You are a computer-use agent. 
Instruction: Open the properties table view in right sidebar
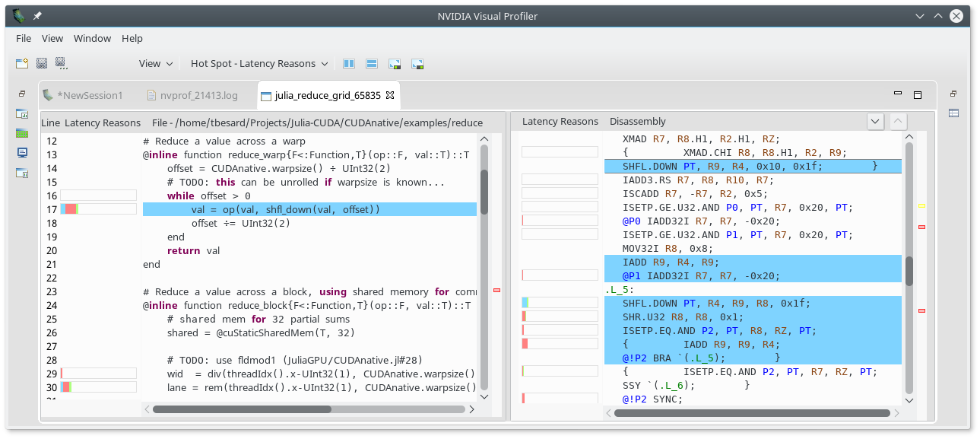click(953, 113)
